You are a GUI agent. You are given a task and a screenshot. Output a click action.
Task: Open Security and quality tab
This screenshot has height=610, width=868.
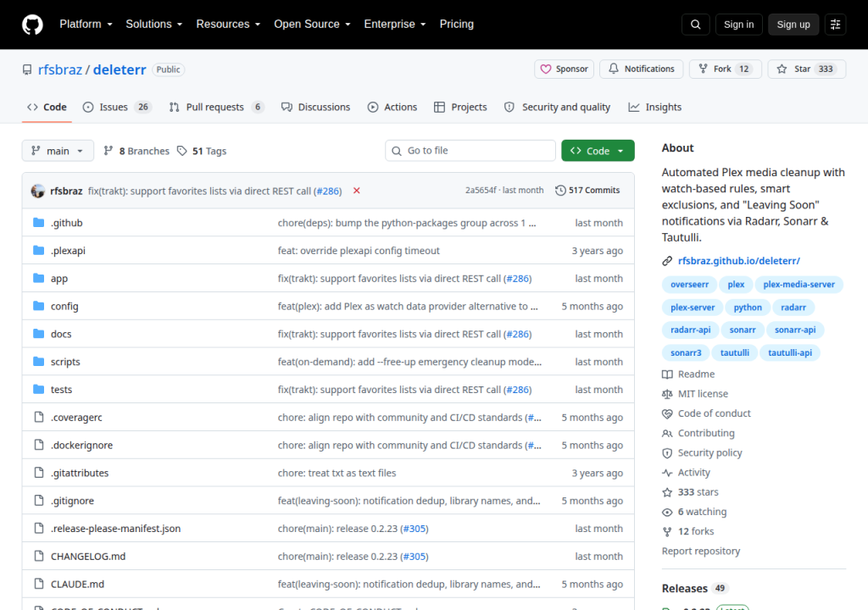(558, 107)
